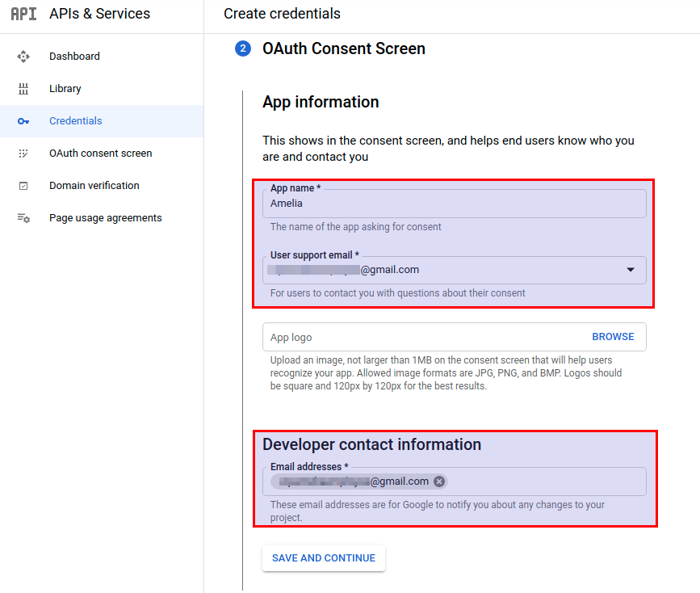Open the Library menu item
The width and height of the screenshot is (700, 593).
pyautogui.click(x=65, y=89)
